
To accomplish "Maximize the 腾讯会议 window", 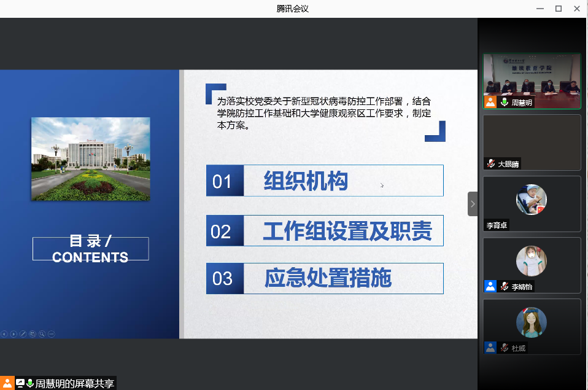I will (559, 9).
